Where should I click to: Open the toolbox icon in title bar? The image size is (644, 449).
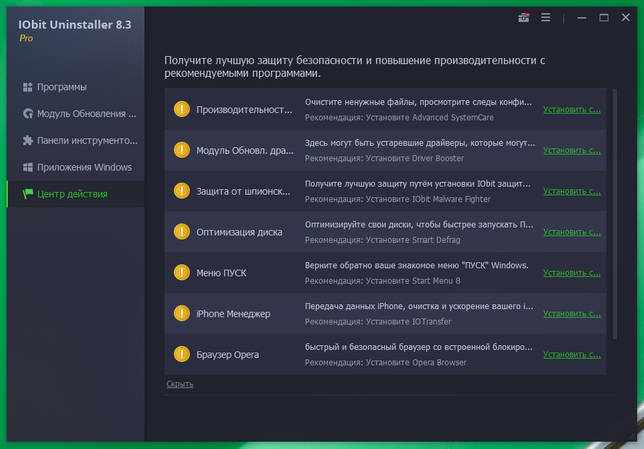pos(523,18)
